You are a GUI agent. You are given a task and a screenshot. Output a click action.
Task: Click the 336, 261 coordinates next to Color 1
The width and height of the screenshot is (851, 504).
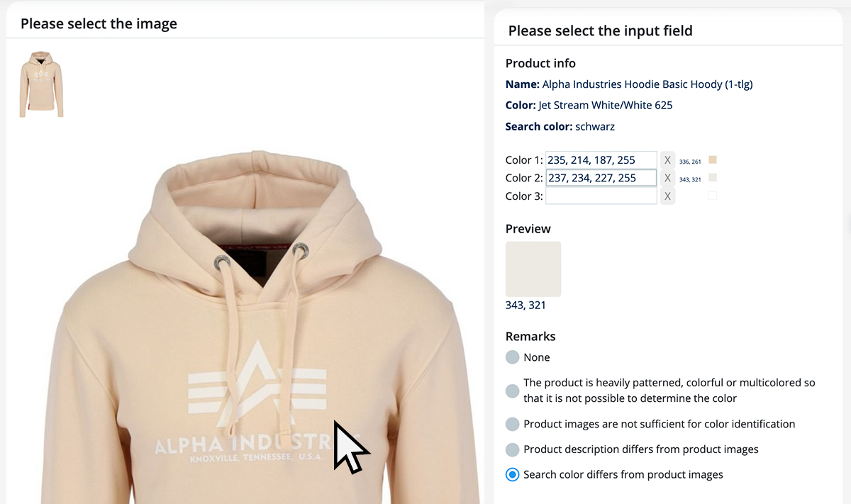[x=690, y=162]
